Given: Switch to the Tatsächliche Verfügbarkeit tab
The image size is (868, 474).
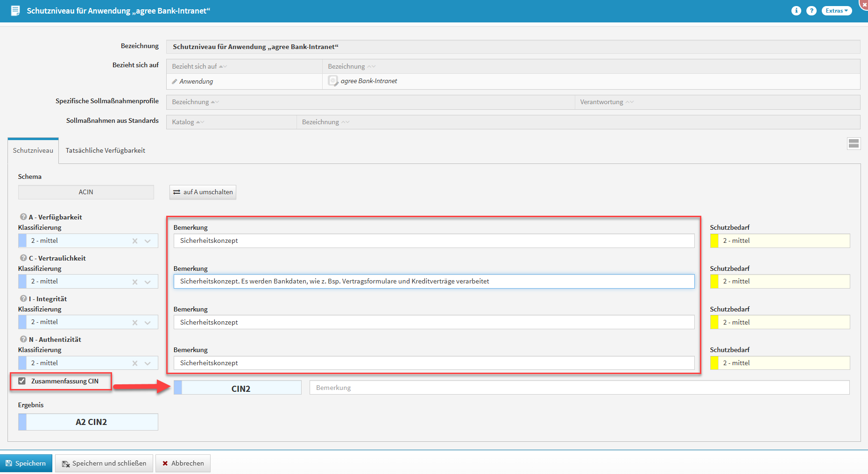Looking at the screenshot, I should click(105, 150).
